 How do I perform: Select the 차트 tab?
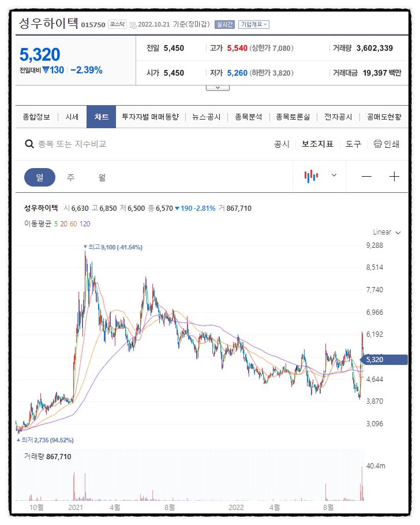pyautogui.click(x=102, y=117)
